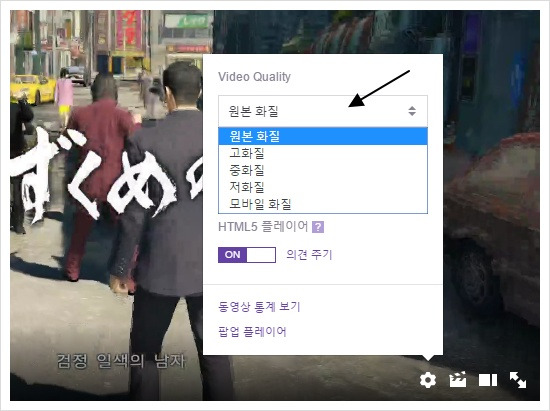Open the Video Quality dropdown
This screenshot has width=550, height=411.
(x=323, y=111)
